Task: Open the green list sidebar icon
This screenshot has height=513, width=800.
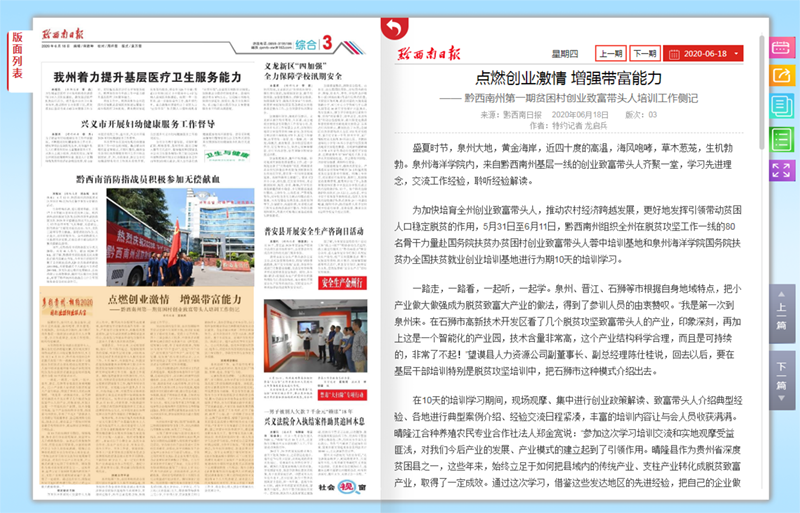Action: 781,138
